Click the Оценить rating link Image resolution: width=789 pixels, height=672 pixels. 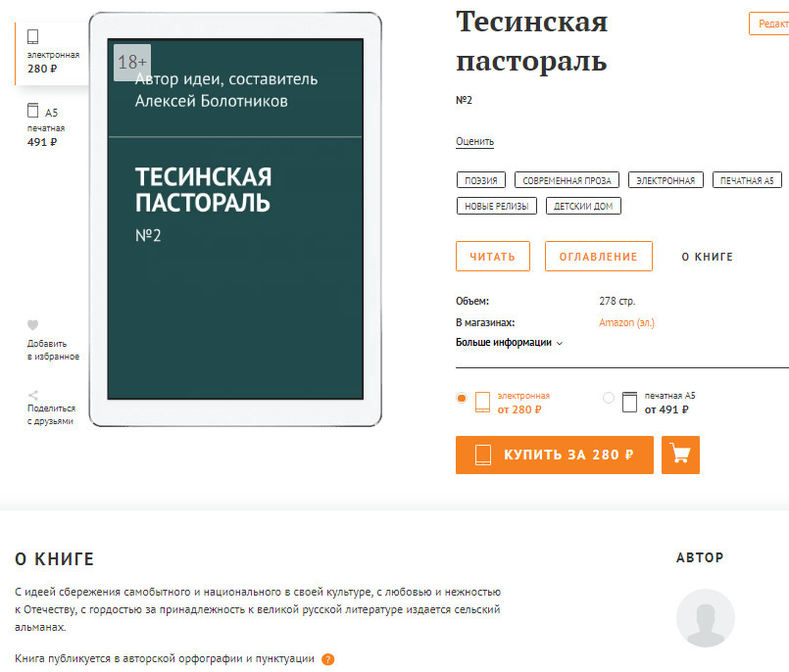pyautogui.click(x=475, y=141)
